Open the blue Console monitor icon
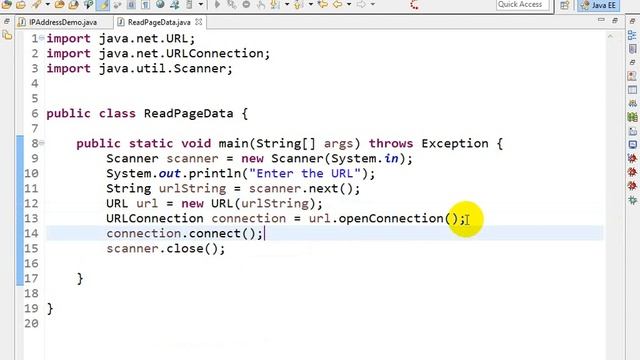The width and height of the screenshot is (640, 360). 632,144
